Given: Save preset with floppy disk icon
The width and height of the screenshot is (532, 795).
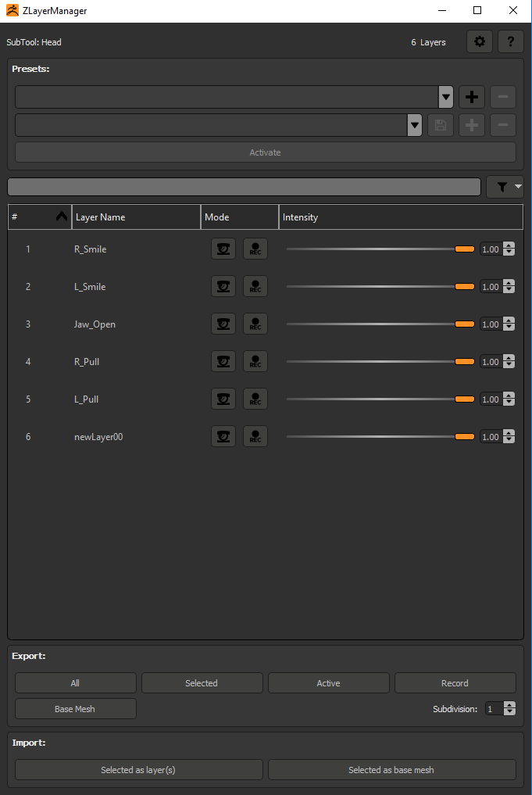Looking at the screenshot, I should pos(441,125).
